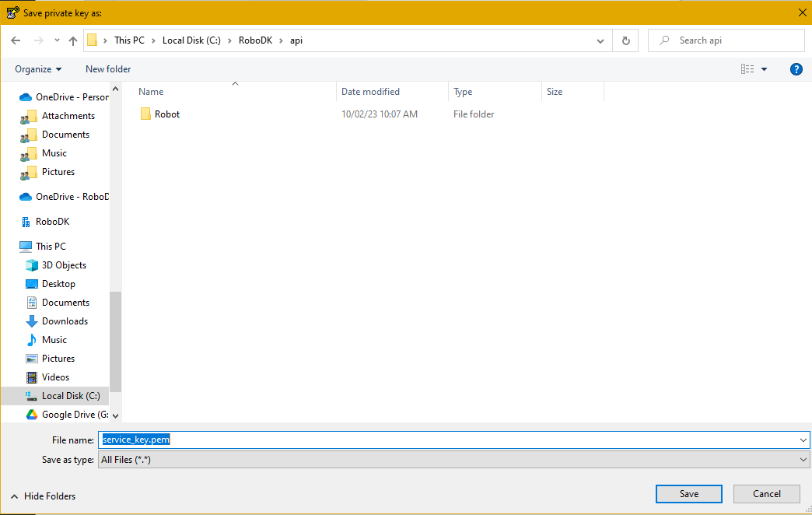812x515 pixels.
Task: Open Downloads in the navigation pane
Action: coord(65,321)
